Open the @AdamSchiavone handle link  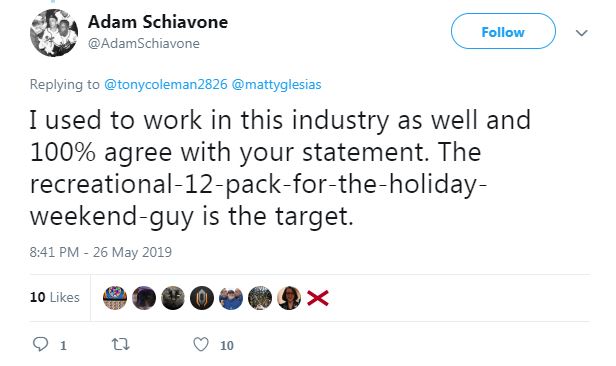tap(144, 43)
